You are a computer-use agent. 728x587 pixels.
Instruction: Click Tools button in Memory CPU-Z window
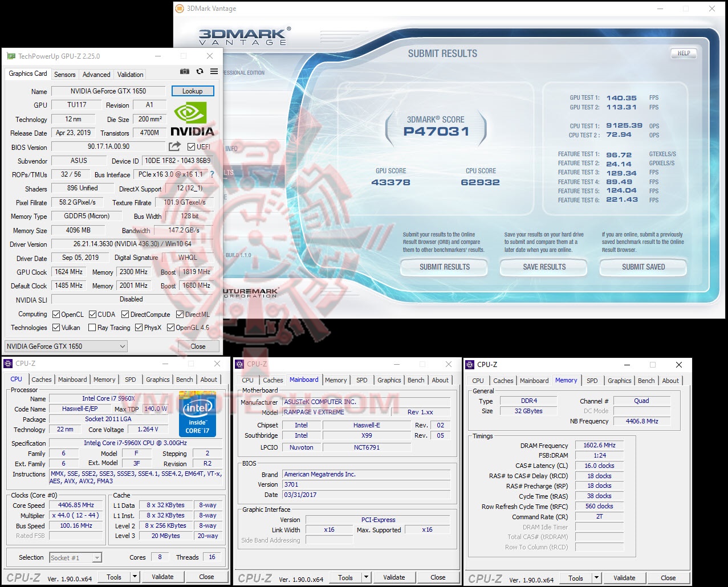[x=576, y=578]
